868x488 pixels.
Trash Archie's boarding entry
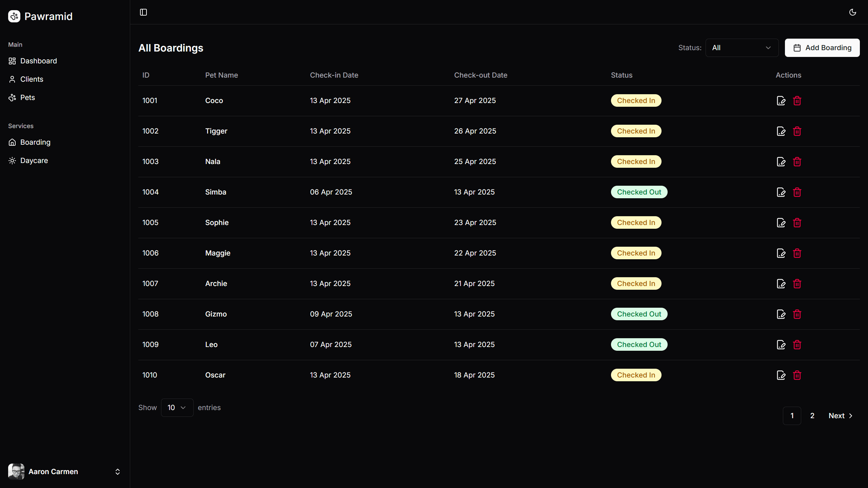[797, 284]
